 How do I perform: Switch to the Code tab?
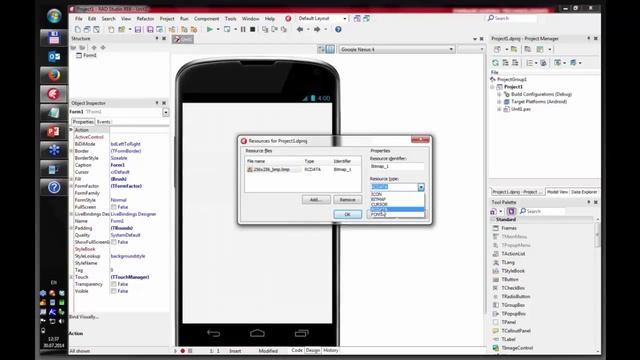(x=297, y=351)
